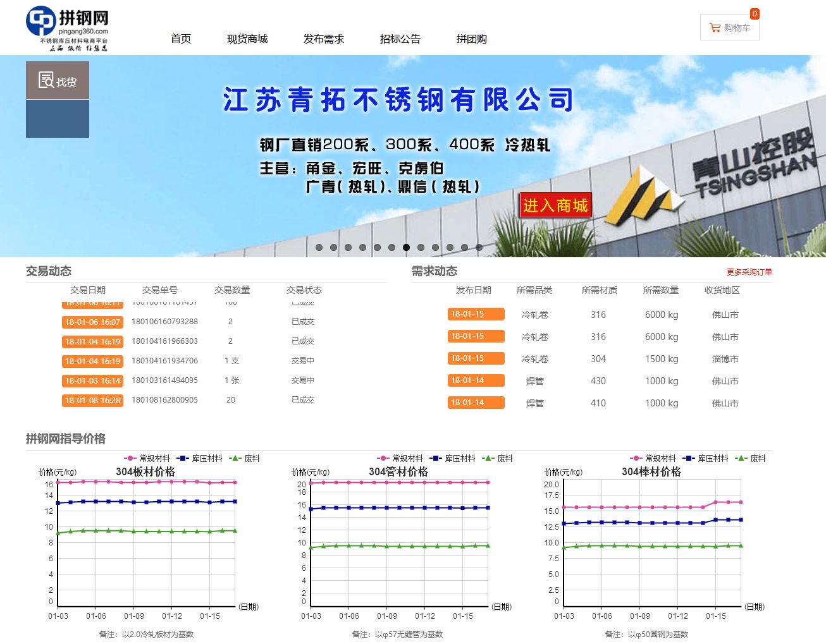Toggle 常规材料 legend in 304棒材价格 chart
This screenshot has width=826, height=644.
coord(653,458)
